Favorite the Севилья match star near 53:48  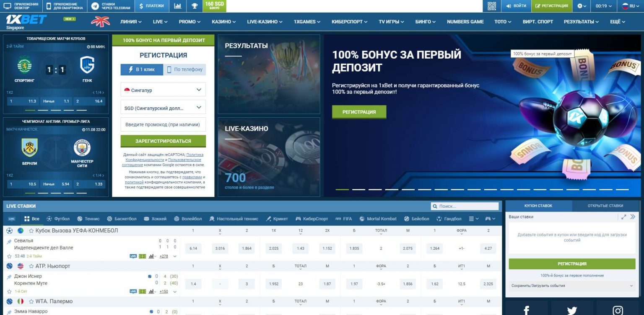(9, 256)
